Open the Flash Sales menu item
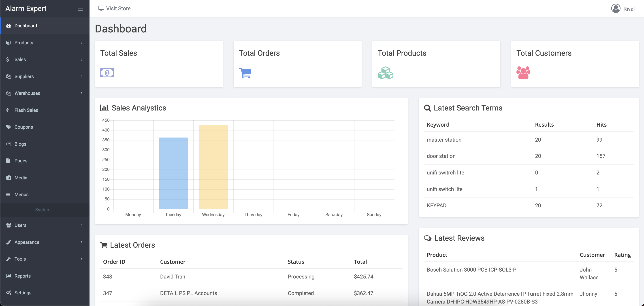 click(26, 110)
